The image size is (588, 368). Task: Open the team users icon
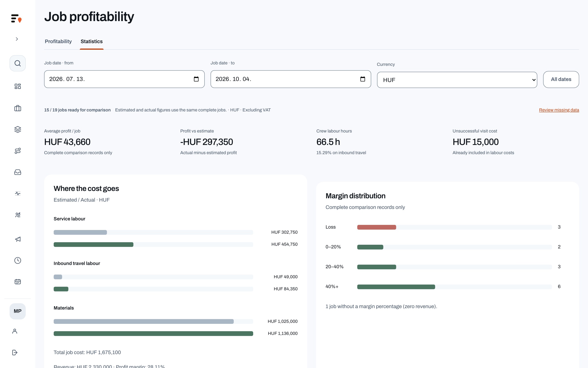coord(18,215)
